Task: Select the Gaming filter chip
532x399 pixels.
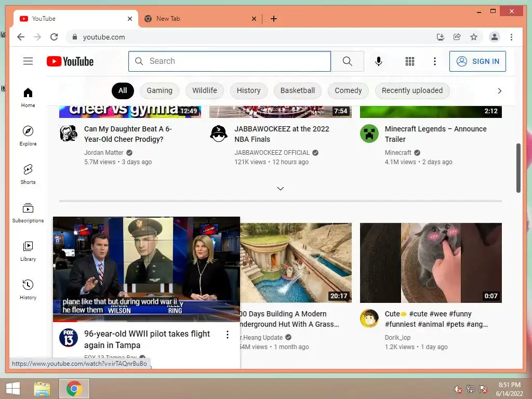Action: 159,90
